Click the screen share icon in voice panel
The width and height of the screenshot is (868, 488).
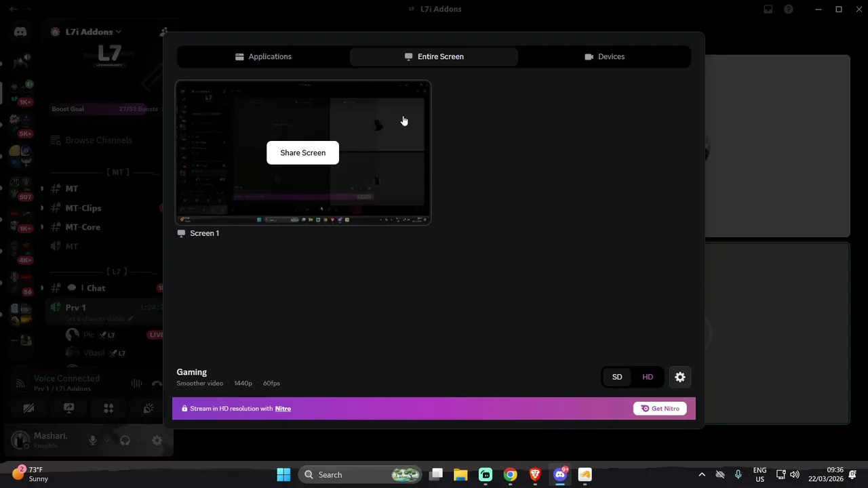[x=68, y=408]
